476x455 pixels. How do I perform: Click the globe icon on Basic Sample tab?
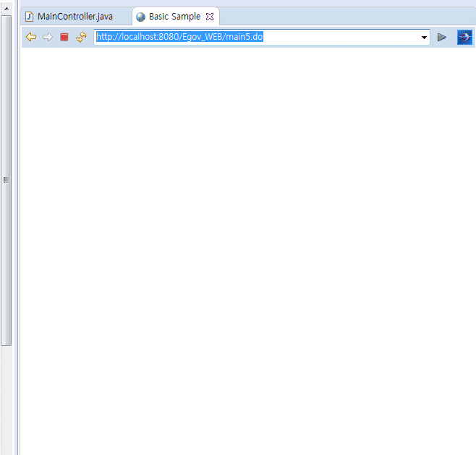click(x=140, y=17)
